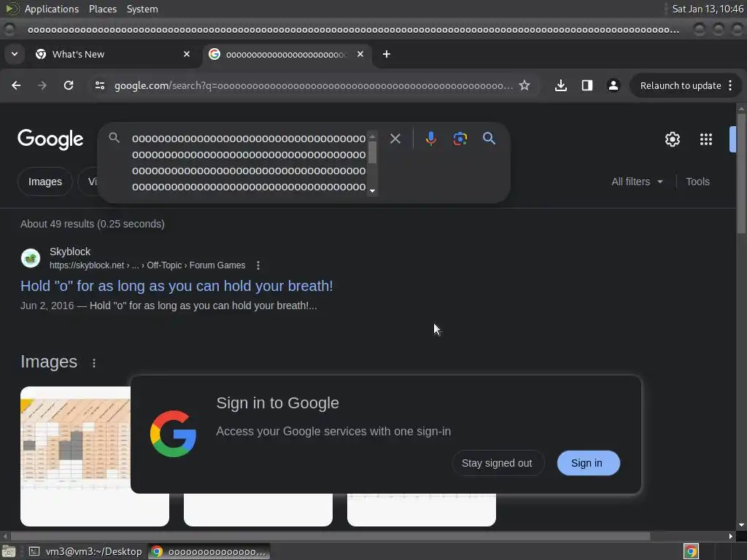The height and width of the screenshot is (560, 747).
Task: Click the address bar URL
Action: click(x=314, y=86)
